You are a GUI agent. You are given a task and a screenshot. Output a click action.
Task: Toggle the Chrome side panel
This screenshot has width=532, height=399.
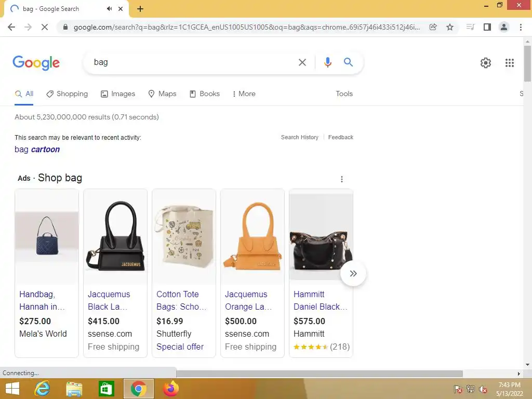point(487,27)
